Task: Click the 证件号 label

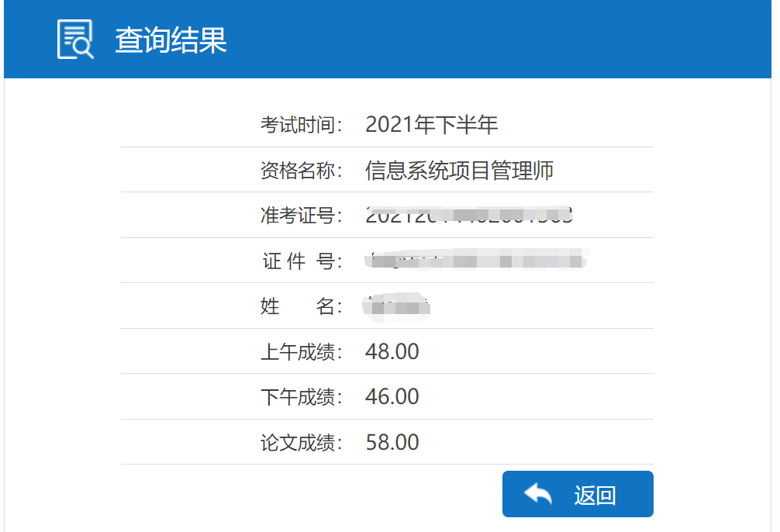Action: (302, 261)
